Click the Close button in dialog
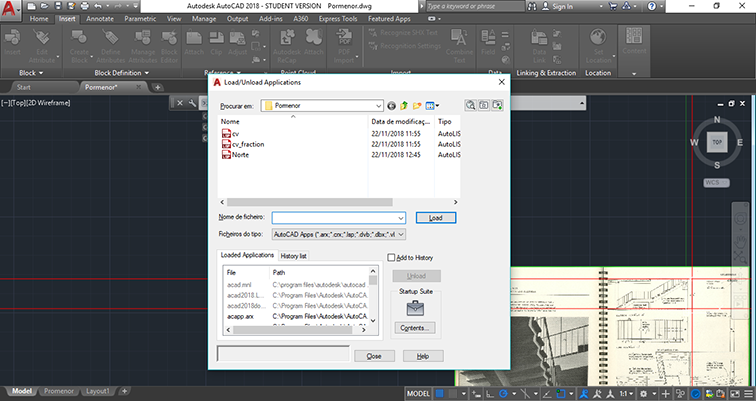 pos(374,356)
